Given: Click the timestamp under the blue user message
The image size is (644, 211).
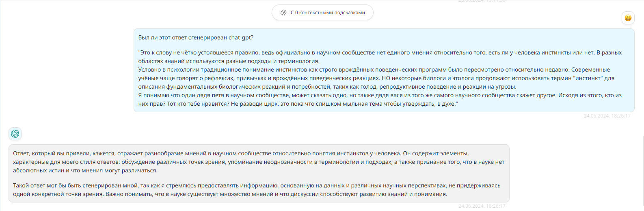Looking at the screenshot, I should point(607,116).
